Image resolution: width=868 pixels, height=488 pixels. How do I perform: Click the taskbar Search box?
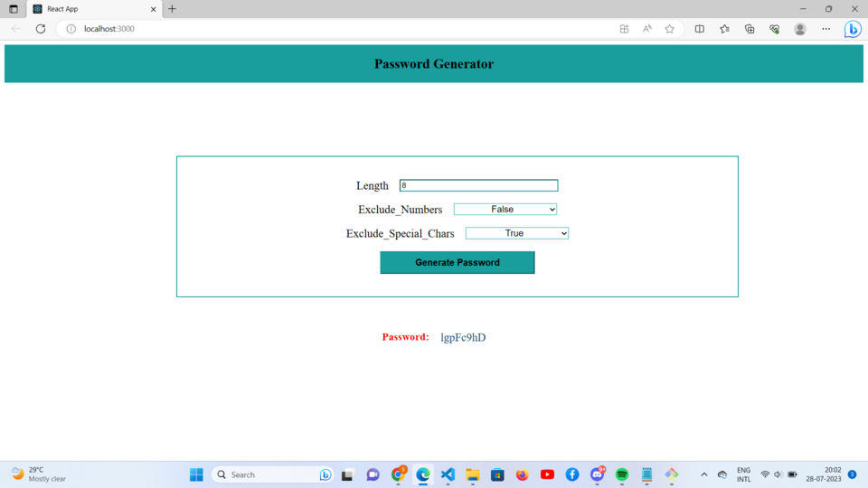[x=271, y=474]
